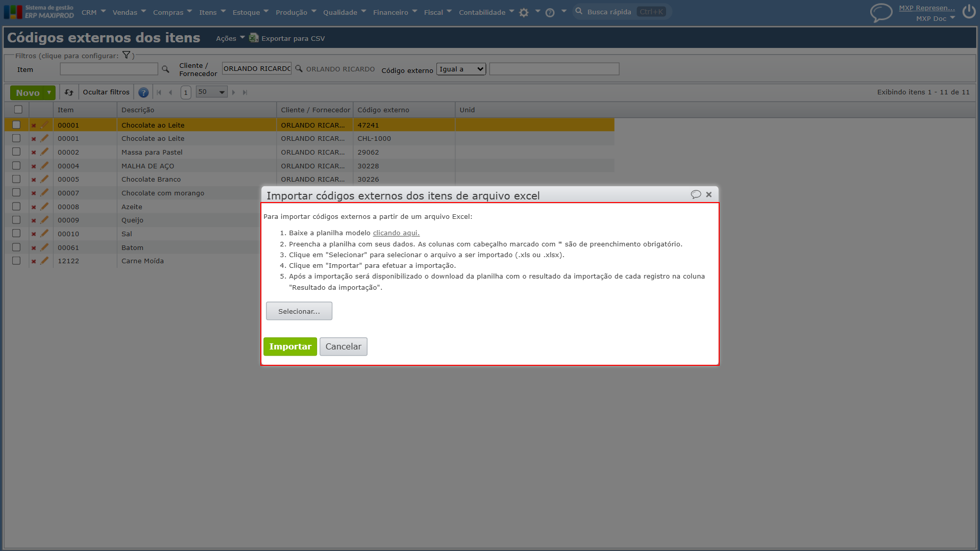
Task: Open the Itens menu
Action: [x=212, y=12]
